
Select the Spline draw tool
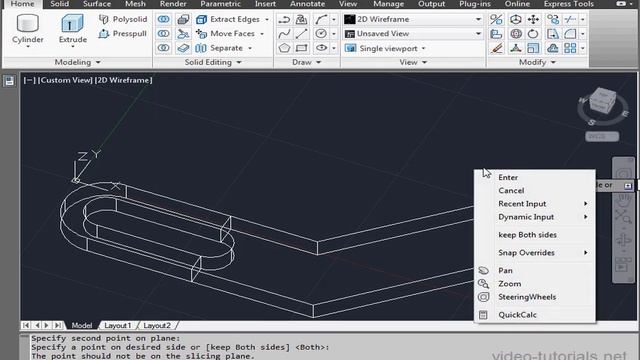284,33
